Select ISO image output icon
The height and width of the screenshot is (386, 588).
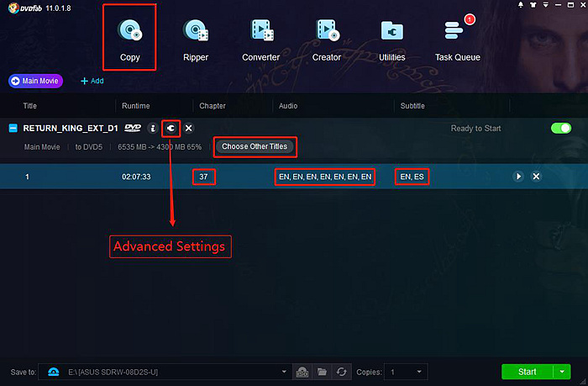(302, 372)
